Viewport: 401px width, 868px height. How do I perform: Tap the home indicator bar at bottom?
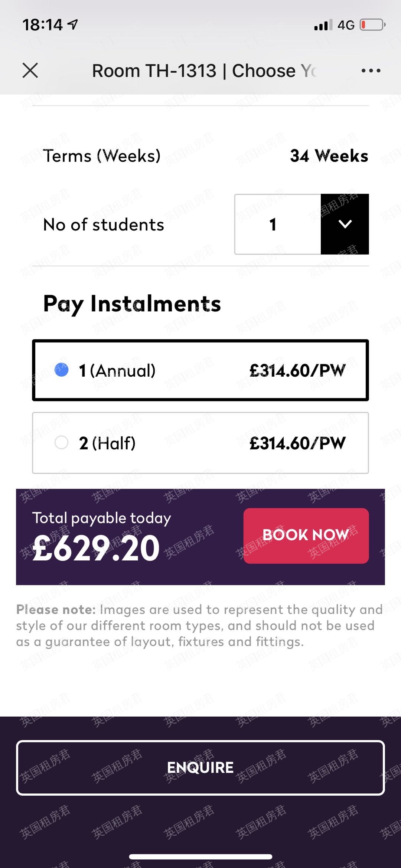200,856
